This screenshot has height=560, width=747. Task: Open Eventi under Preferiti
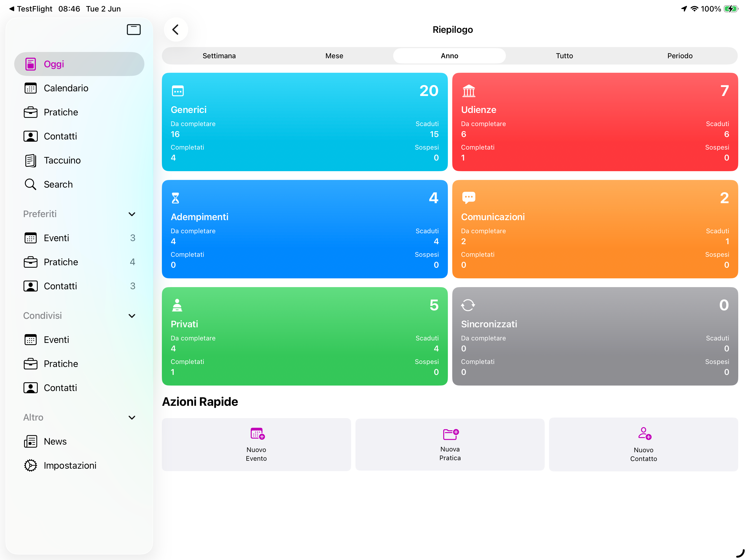(79, 238)
